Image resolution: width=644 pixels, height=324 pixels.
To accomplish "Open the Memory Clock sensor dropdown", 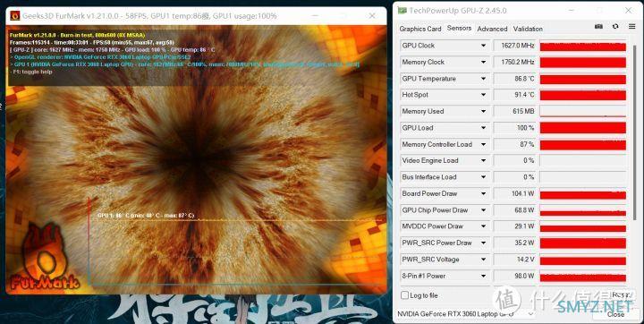I will coord(483,62).
